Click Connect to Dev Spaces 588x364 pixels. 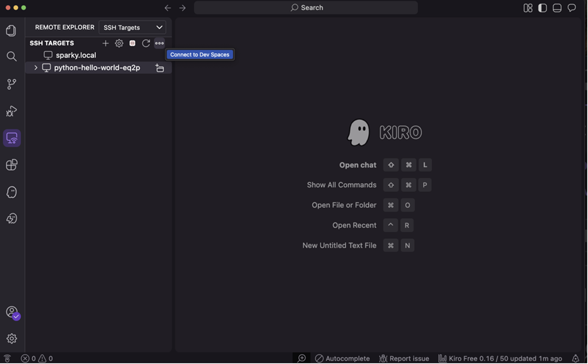[x=200, y=55]
